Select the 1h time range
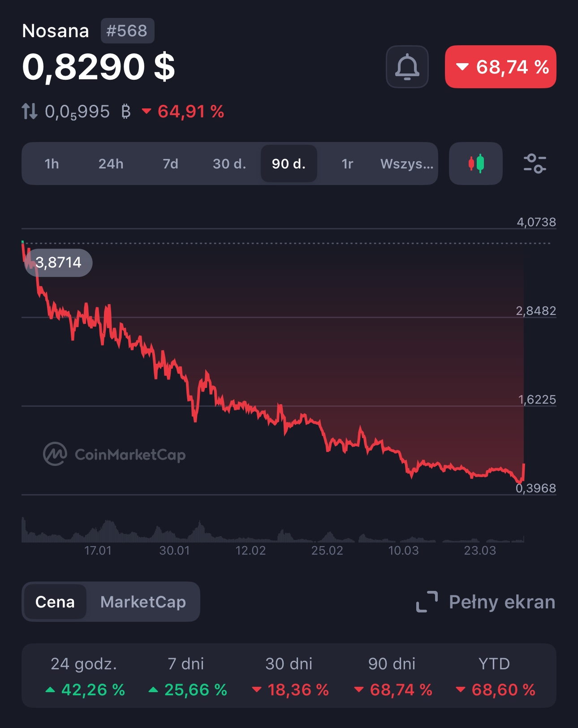 [52, 164]
